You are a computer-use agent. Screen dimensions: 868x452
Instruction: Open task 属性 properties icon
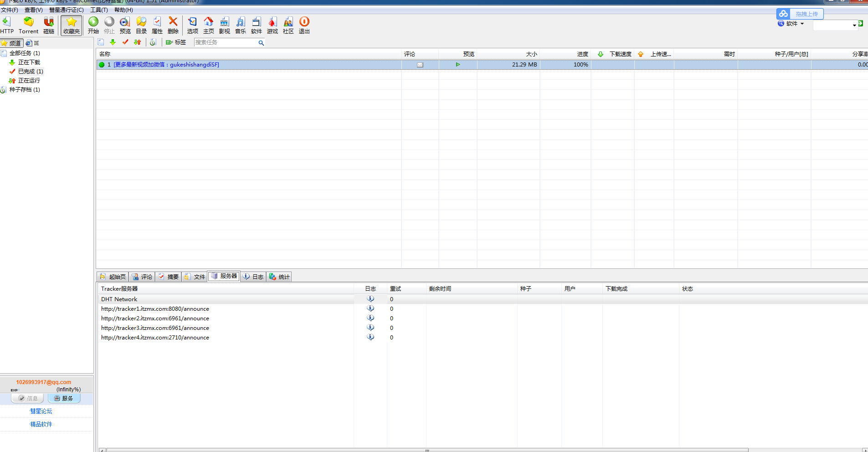click(x=157, y=25)
